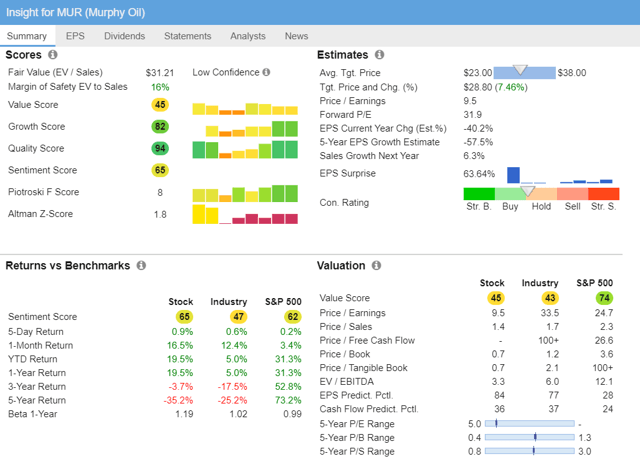Click the Sales Growth Next Year 6.3%
The height and width of the screenshot is (464, 640).
(474, 156)
